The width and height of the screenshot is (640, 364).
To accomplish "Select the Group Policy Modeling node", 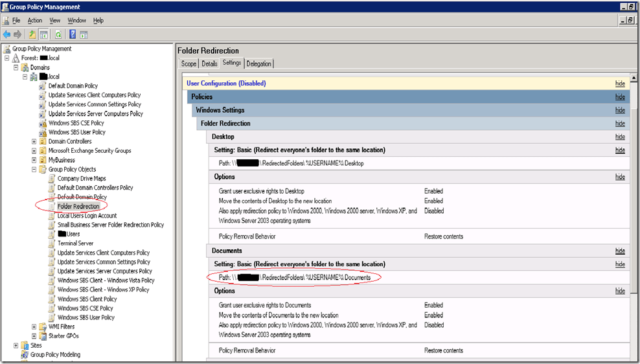I will pos(55,355).
